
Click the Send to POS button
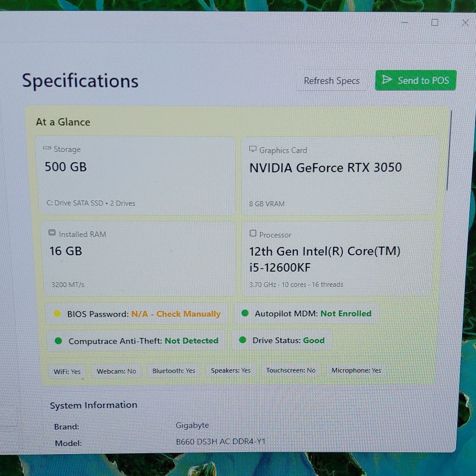pos(416,80)
